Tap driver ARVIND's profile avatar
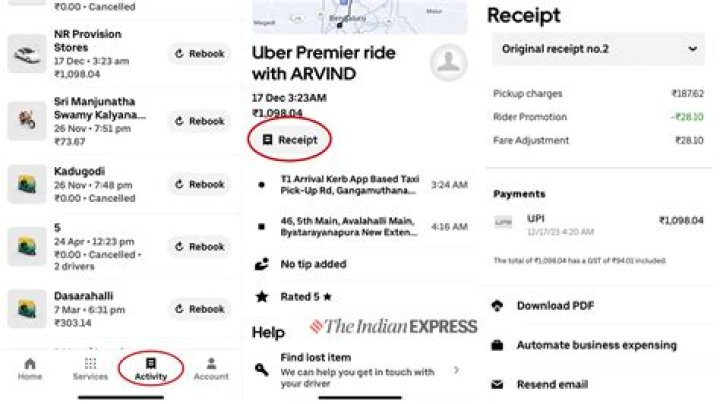This screenshot has height=404, width=720. click(x=449, y=62)
